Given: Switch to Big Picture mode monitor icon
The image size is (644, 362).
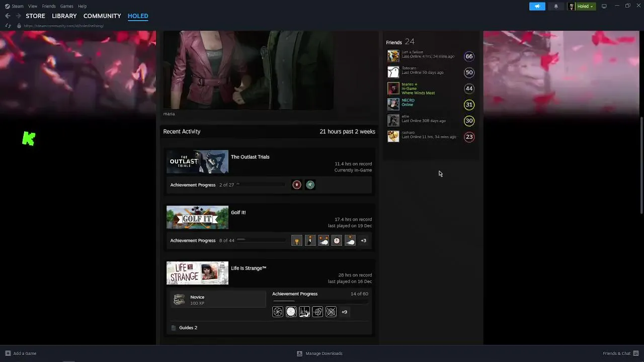Looking at the screenshot, I should point(604,6).
